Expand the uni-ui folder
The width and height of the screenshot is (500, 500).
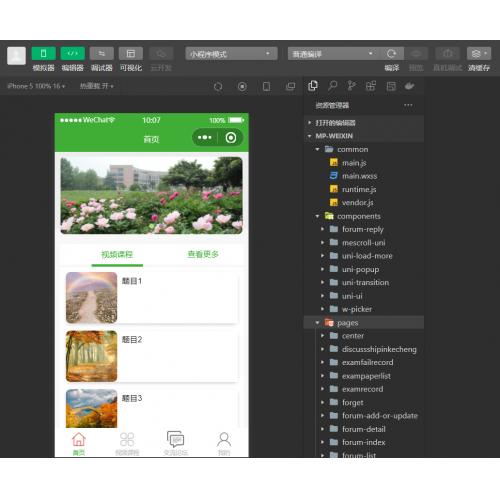(364, 296)
